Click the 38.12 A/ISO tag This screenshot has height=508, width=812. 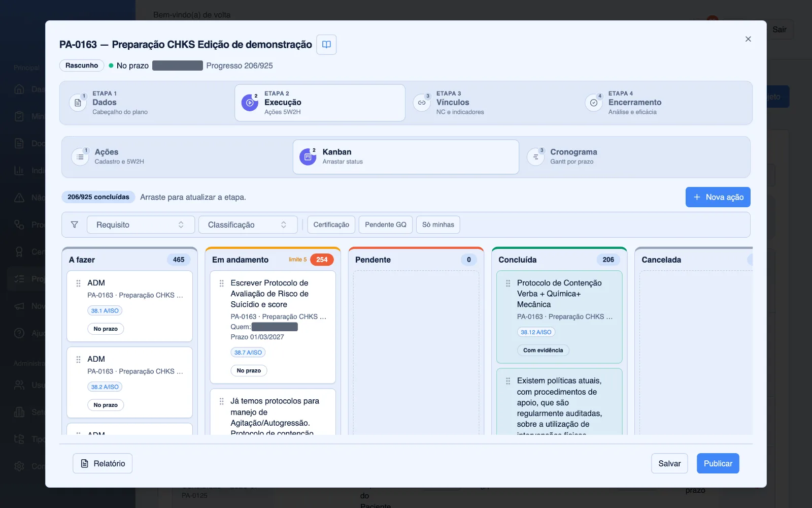536,332
